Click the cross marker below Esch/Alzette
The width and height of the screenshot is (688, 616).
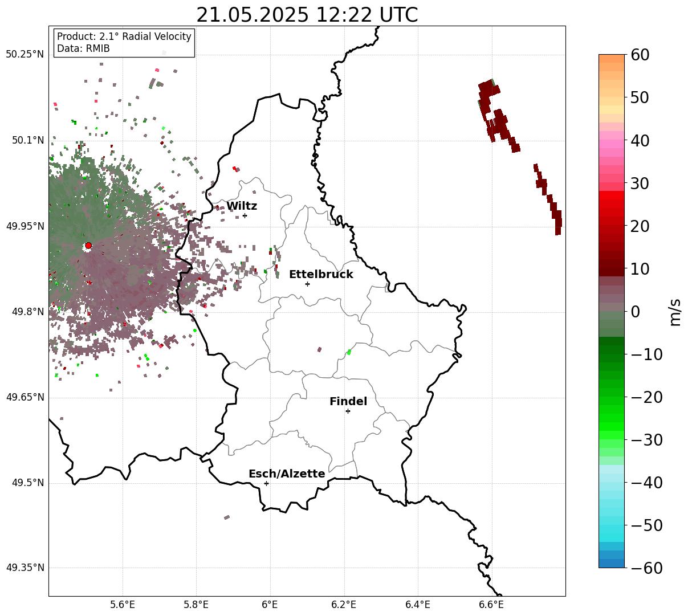[266, 483]
